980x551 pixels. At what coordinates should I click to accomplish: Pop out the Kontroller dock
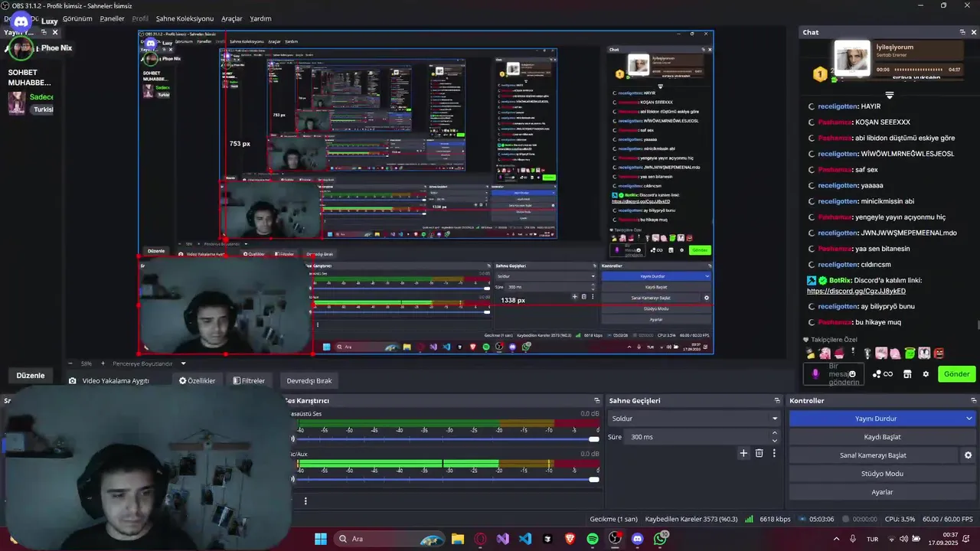pyautogui.click(x=973, y=400)
